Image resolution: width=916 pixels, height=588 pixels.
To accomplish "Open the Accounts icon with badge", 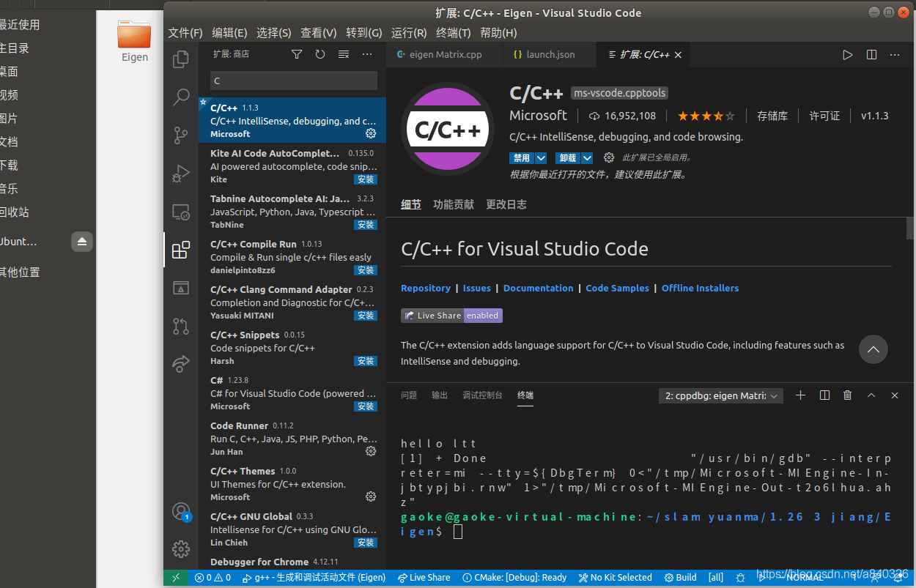I will coord(180,511).
